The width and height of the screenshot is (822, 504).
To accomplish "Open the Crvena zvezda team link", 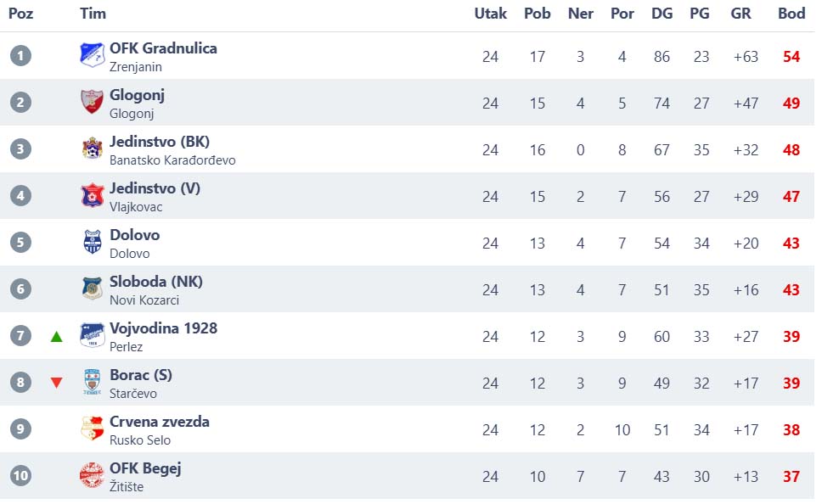I will click(x=160, y=422).
